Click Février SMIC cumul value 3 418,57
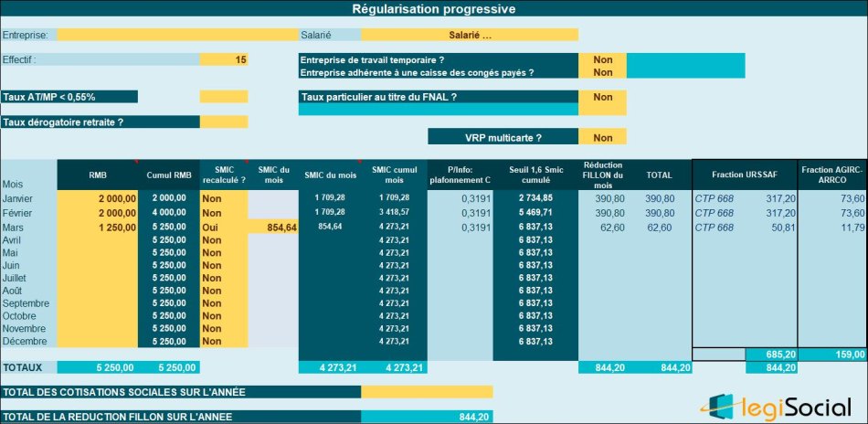This screenshot has width=868, height=424. [395, 213]
